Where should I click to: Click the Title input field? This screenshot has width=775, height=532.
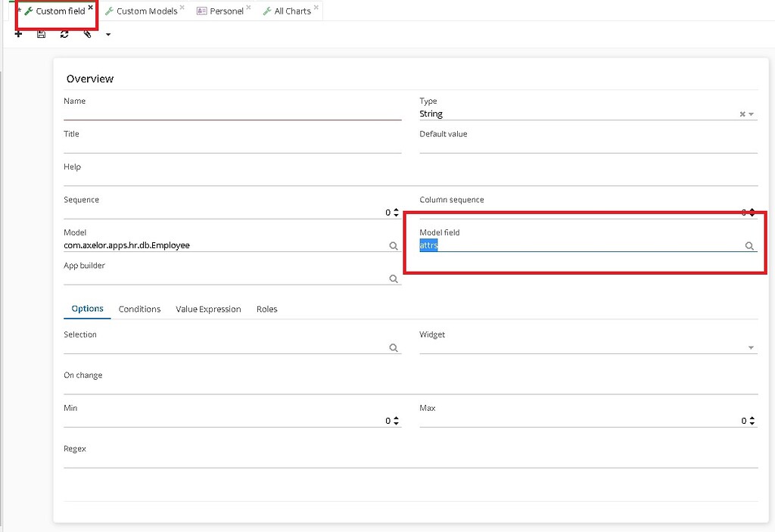click(232, 147)
